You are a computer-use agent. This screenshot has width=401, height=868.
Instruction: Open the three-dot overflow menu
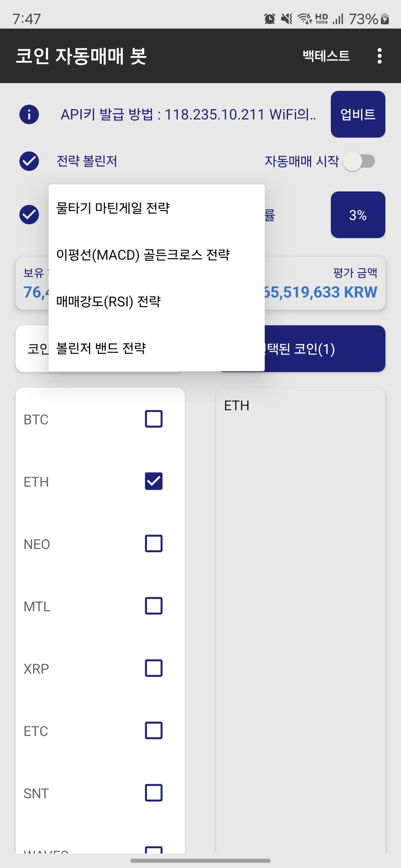point(379,56)
